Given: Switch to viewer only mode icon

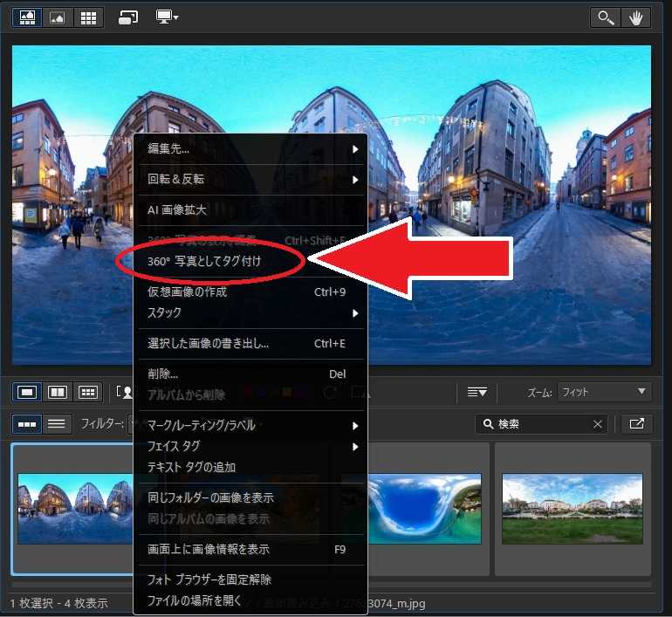Looking at the screenshot, I should coord(58,17).
